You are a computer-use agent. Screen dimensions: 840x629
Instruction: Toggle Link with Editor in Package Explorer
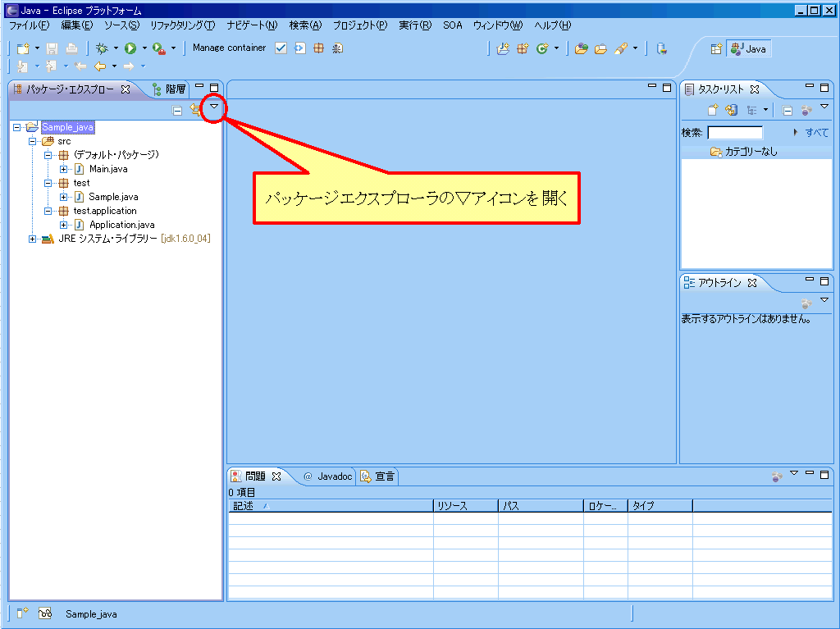(x=195, y=111)
